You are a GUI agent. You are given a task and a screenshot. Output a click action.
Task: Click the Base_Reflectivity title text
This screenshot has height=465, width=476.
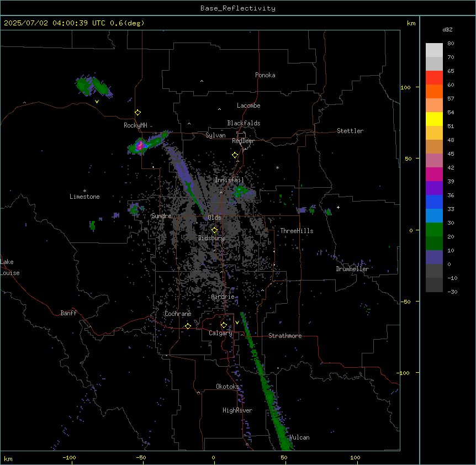pyautogui.click(x=238, y=8)
